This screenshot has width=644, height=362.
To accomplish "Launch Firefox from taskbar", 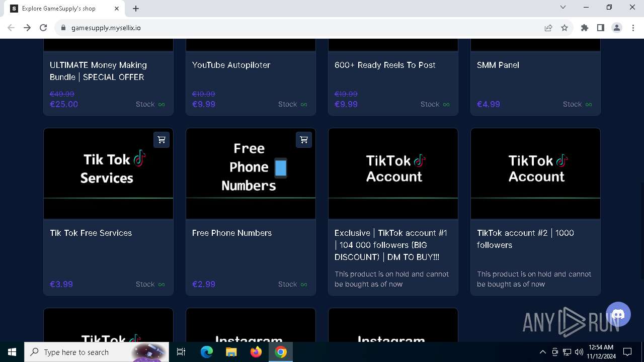I will click(256, 352).
